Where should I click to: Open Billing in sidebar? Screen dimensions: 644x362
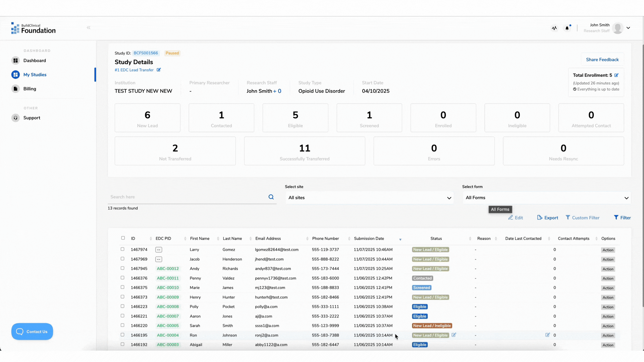30,89
